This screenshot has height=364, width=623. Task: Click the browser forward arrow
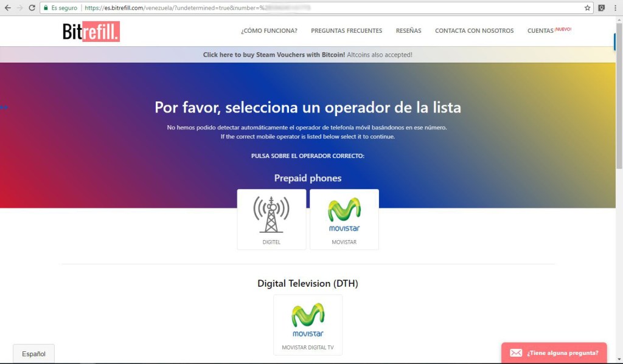coord(19,7)
